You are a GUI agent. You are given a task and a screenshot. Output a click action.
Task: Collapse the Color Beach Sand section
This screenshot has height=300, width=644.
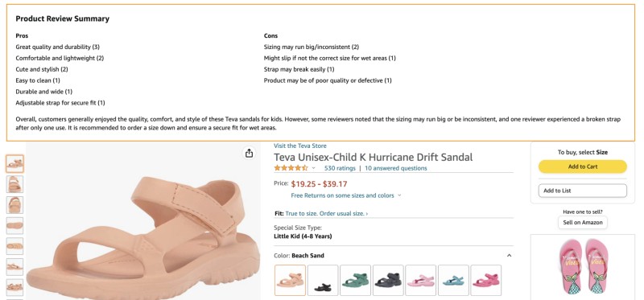[510, 256]
